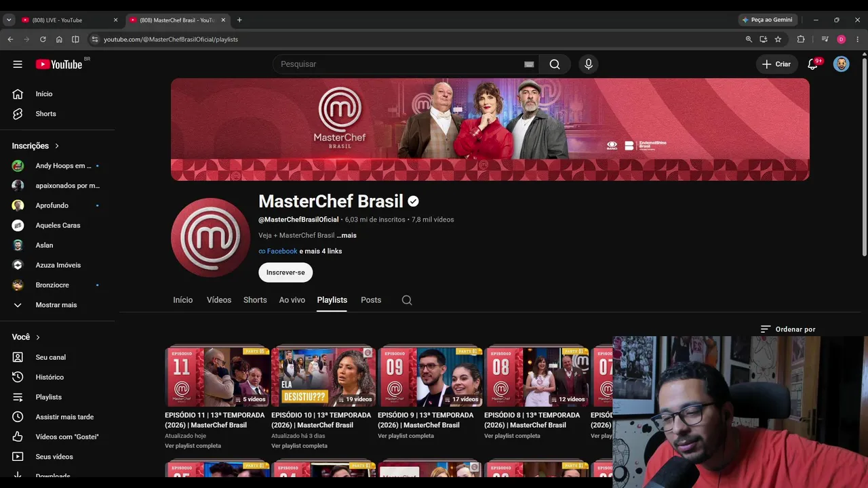Open the Ordenar por sort menu
868x488 pixels.
pyautogui.click(x=788, y=329)
